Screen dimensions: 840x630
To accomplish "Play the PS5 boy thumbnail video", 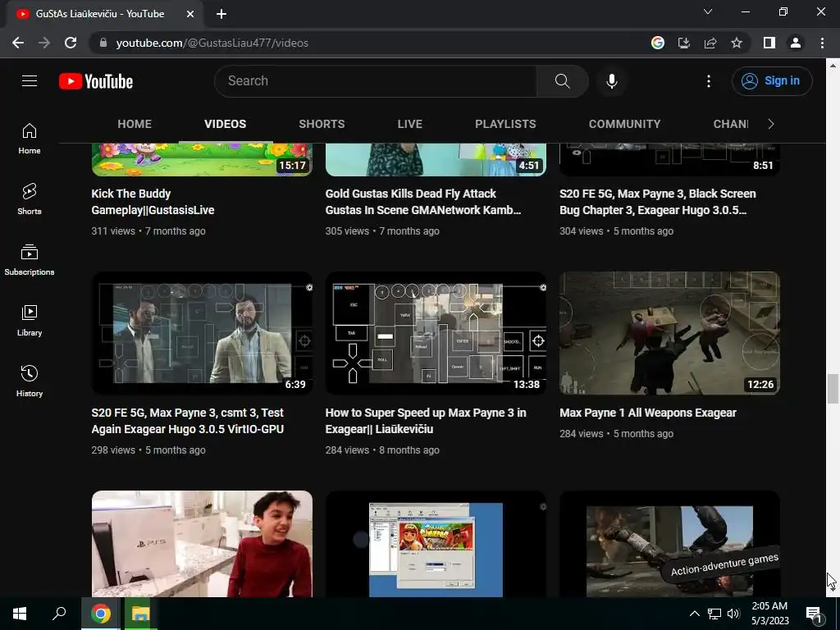I will pyautogui.click(x=202, y=544).
